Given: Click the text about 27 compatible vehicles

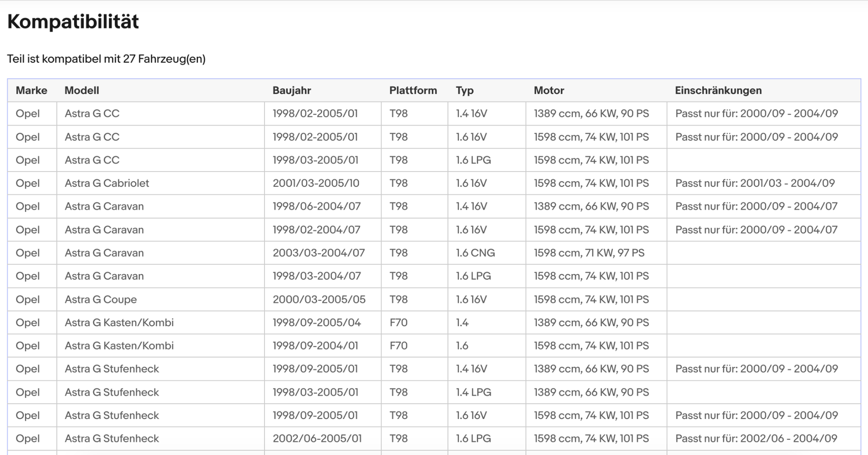Looking at the screenshot, I should click(106, 59).
